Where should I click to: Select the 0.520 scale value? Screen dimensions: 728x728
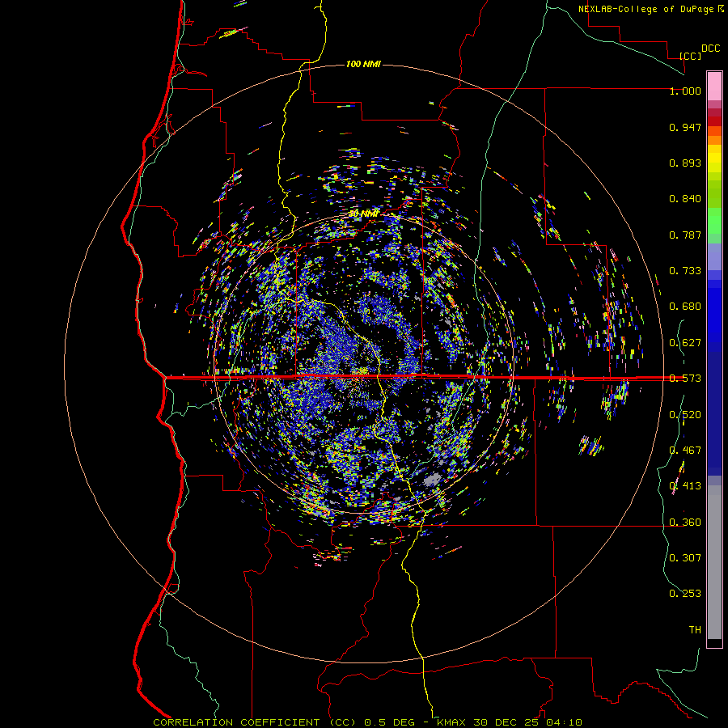click(x=685, y=415)
